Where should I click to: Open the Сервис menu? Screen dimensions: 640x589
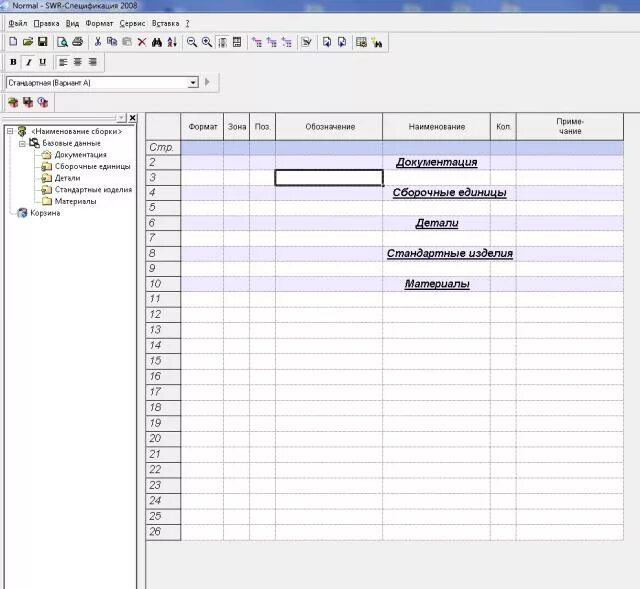pyautogui.click(x=132, y=24)
